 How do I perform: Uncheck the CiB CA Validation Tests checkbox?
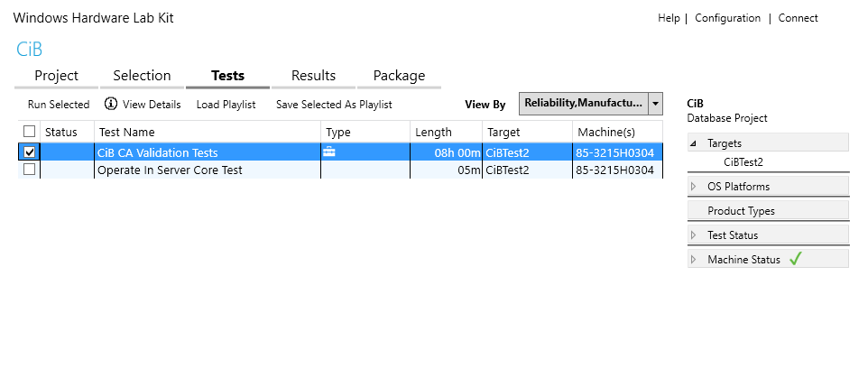click(30, 152)
